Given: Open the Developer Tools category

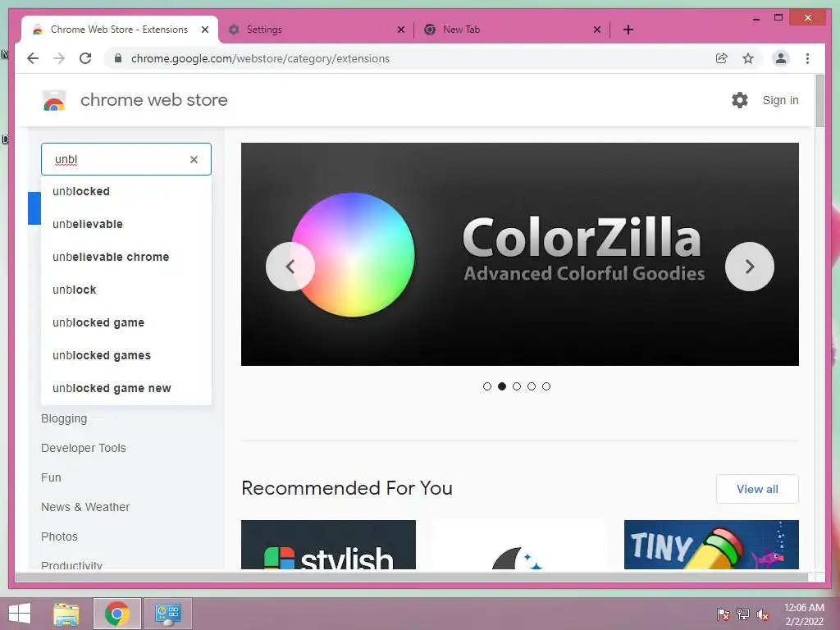Looking at the screenshot, I should coord(84,448).
